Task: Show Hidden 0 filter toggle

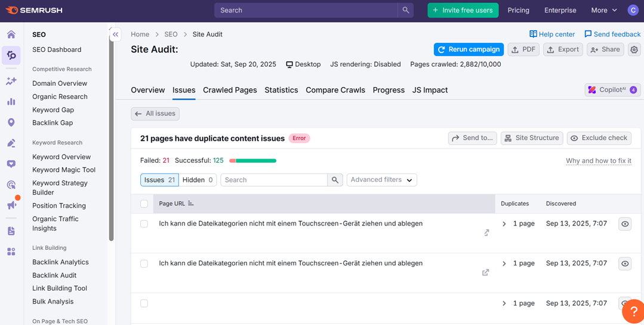Action: pos(198,179)
